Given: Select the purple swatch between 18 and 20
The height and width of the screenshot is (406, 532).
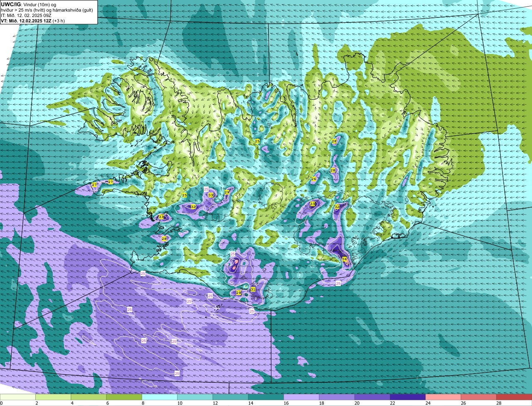Looking at the screenshot, I should (x=337, y=397).
